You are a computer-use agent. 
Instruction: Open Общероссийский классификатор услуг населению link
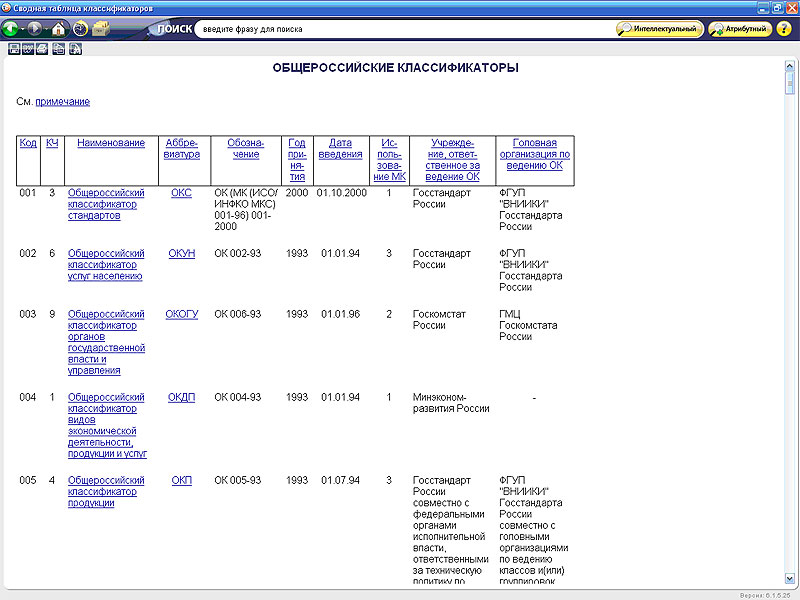[x=106, y=265]
